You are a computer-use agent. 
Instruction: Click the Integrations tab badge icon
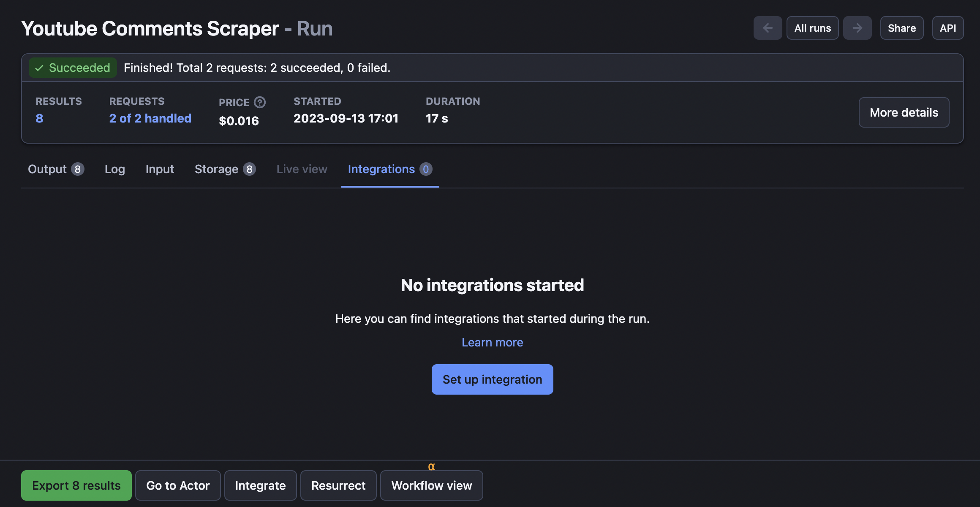click(x=426, y=169)
